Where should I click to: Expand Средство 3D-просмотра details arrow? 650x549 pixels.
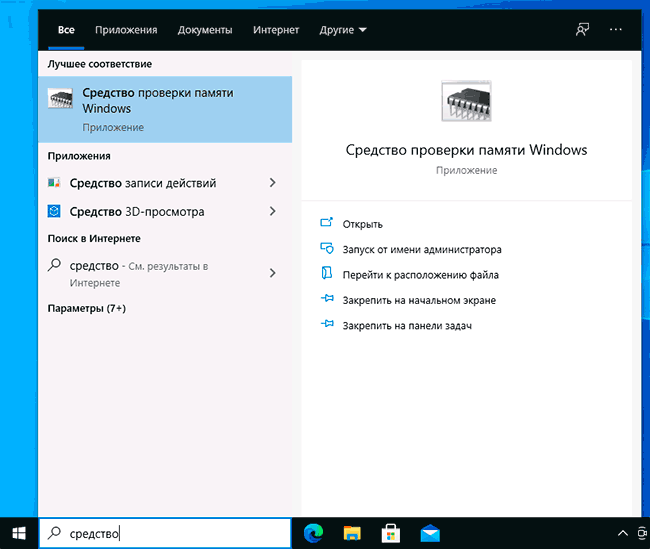[x=272, y=211]
